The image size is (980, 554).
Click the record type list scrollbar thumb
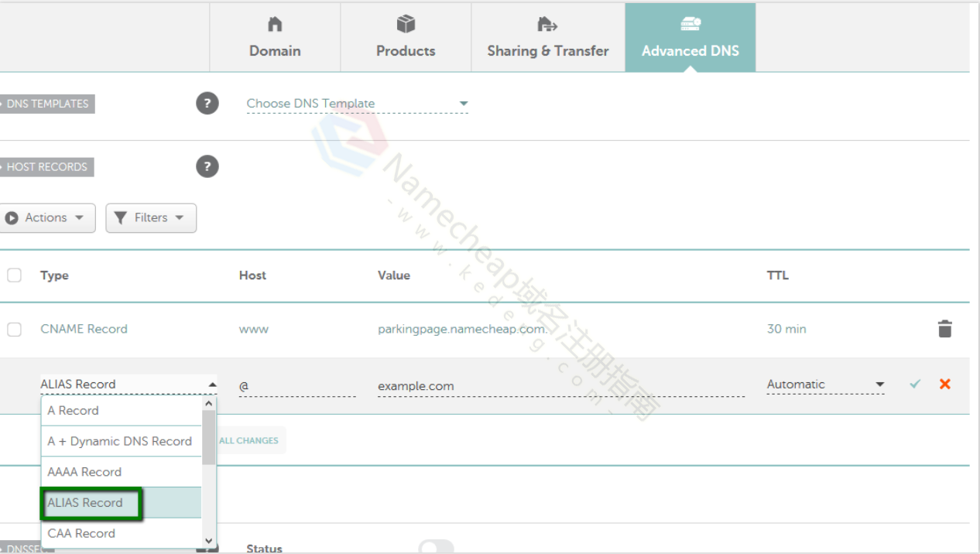208,436
